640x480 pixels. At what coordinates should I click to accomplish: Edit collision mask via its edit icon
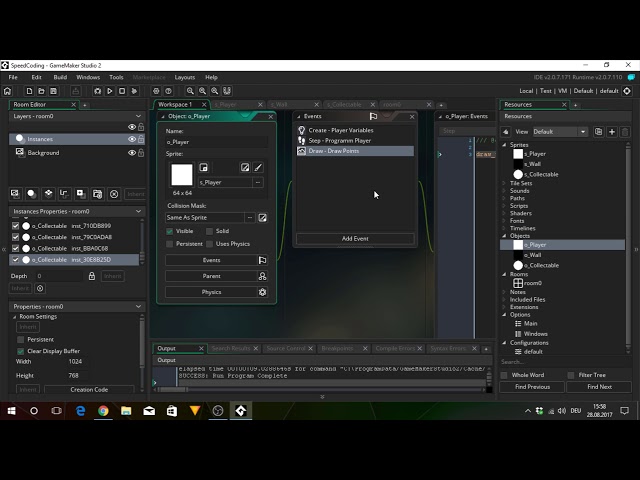(x=262, y=218)
